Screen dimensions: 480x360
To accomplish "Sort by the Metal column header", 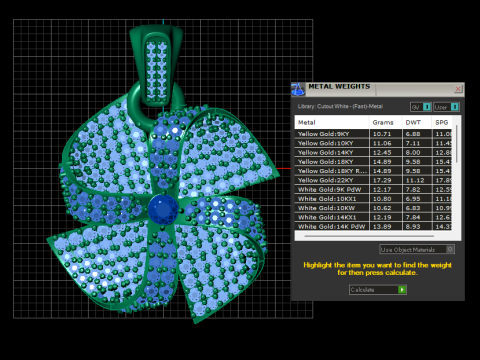I will tap(332, 122).
